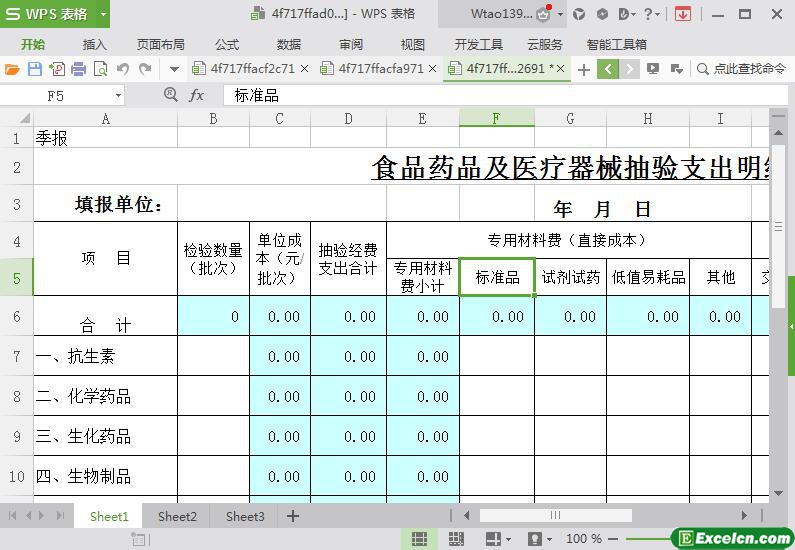The height and width of the screenshot is (550, 795).
Task: Open new document tab with plus button
Action: click(x=584, y=69)
